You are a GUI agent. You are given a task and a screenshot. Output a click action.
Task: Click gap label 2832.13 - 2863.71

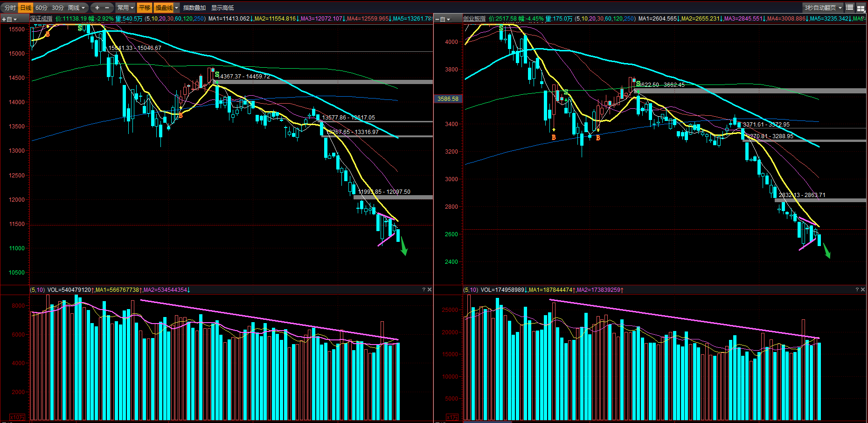coord(802,195)
